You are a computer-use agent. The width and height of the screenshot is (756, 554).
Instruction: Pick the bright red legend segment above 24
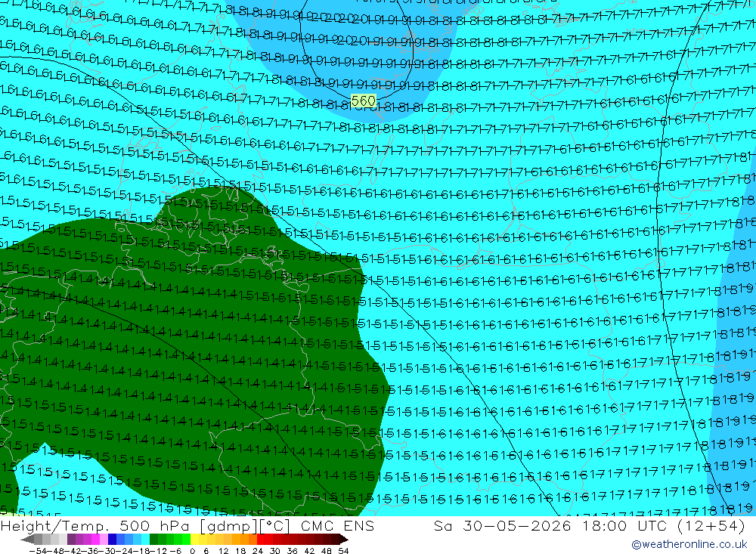pos(261,540)
